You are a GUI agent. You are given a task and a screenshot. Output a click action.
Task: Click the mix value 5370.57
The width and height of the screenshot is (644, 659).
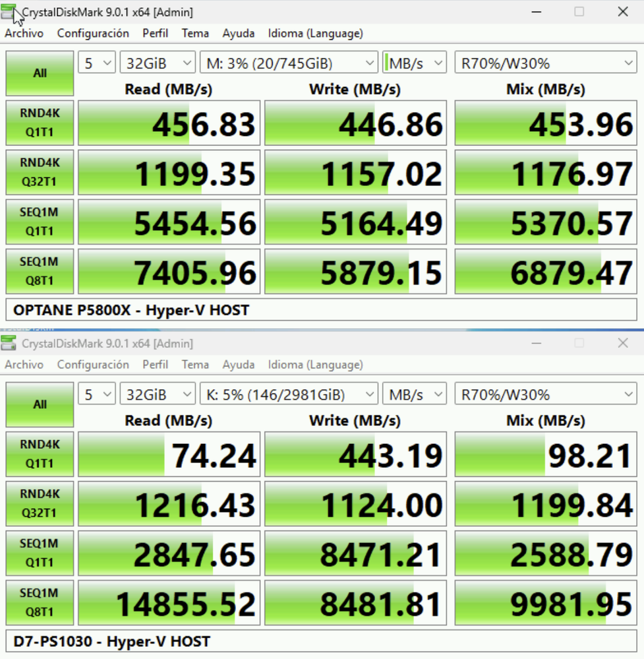click(546, 222)
